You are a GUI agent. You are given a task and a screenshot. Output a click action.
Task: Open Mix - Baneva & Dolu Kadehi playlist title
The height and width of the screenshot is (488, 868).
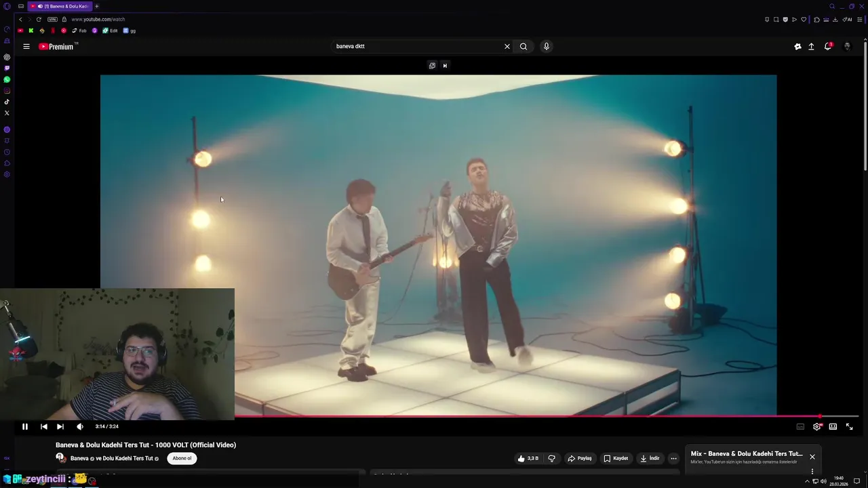(x=747, y=453)
